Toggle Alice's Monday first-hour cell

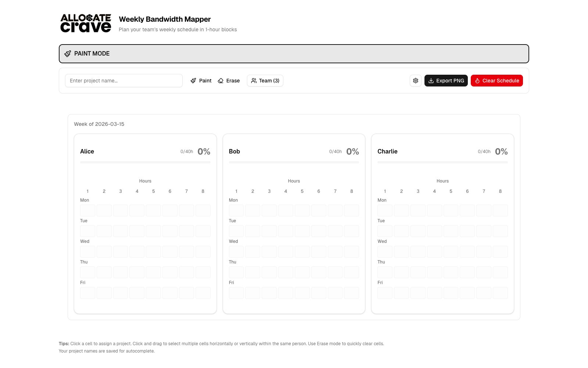(87, 210)
